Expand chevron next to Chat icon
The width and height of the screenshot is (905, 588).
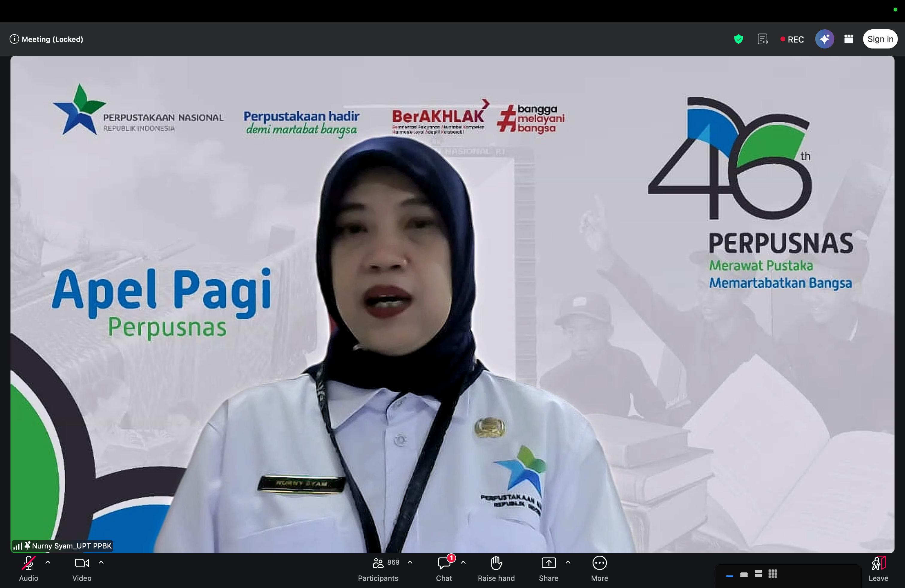click(463, 563)
